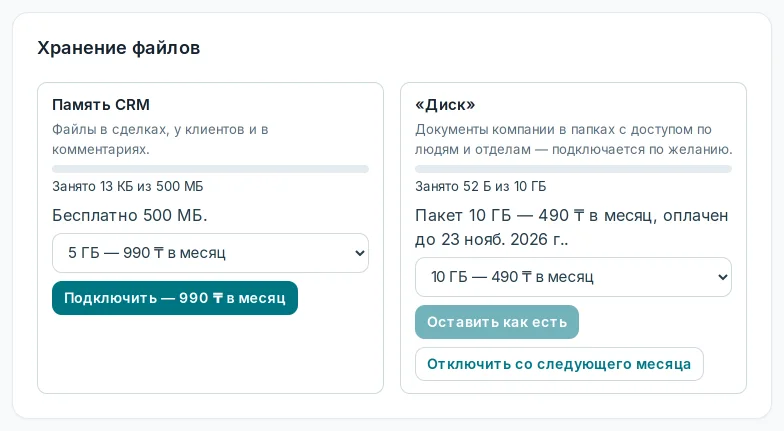
Task: Click the «Диск» usage progress bar
Action: pyautogui.click(x=573, y=169)
